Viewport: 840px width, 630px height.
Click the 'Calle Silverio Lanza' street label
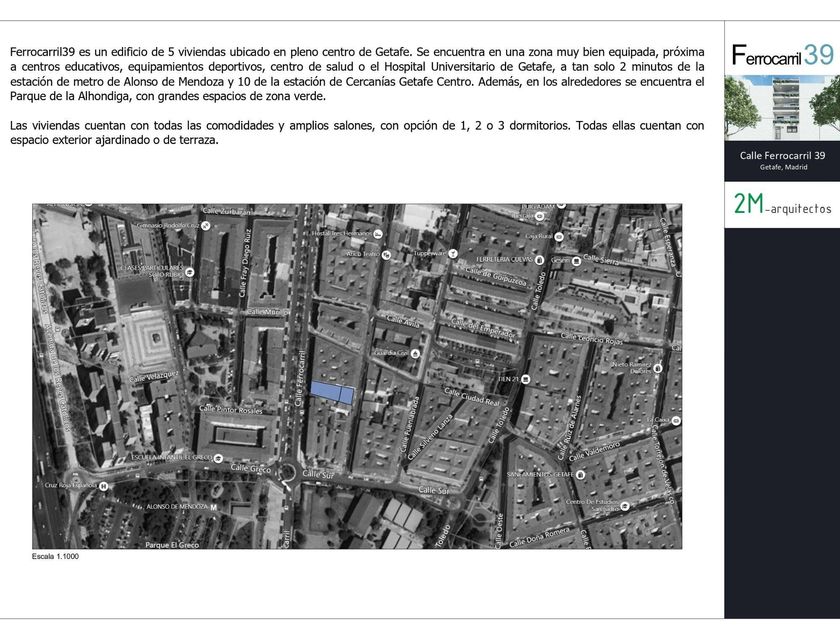(x=430, y=437)
